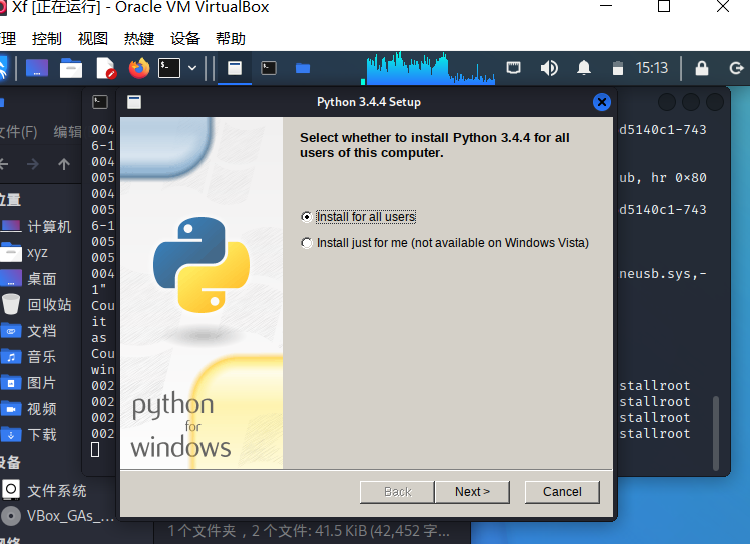Open the file manager launcher in the panel
Screen dimensions: 750x544
coord(71,68)
